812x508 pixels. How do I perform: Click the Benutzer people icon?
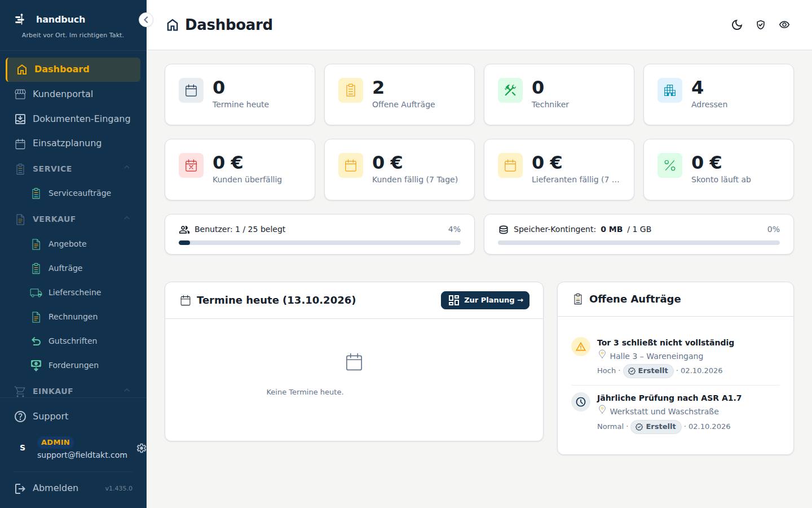coord(184,230)
